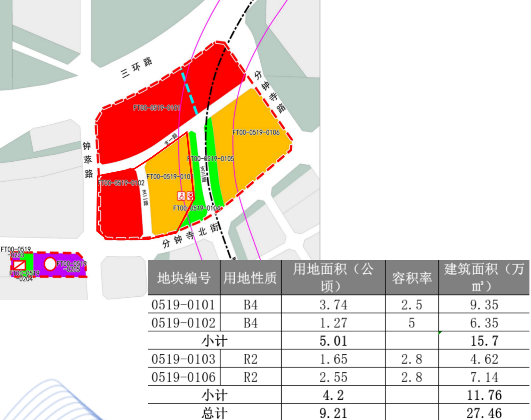Click the red community facility icon beside wheelchair symbol
This screenshot has width=531, height=420.
190,196
